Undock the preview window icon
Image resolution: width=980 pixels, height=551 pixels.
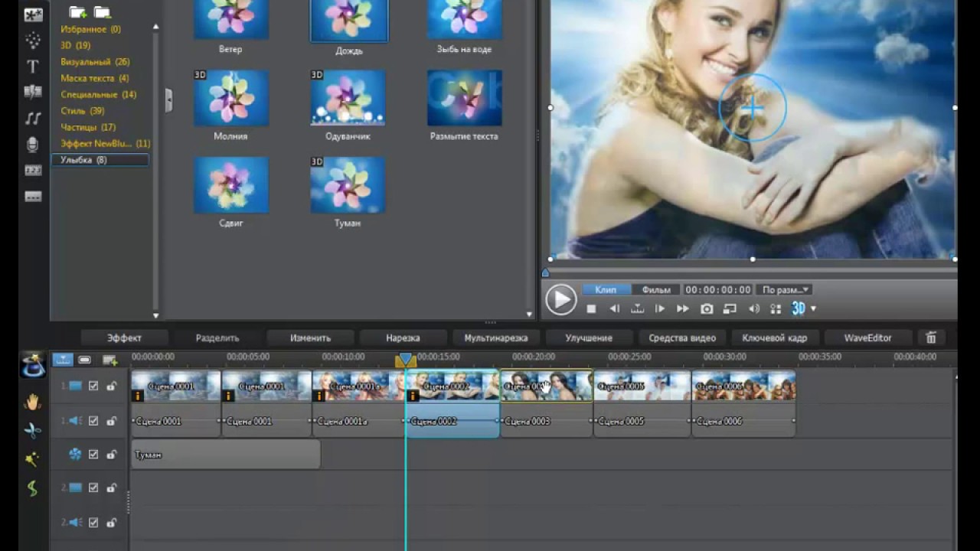point(730,308)
